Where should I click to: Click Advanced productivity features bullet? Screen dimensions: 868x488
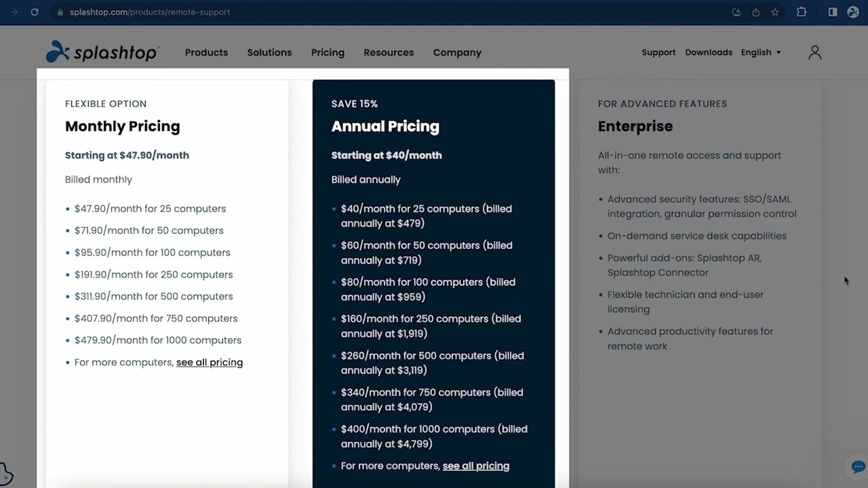pos(690,338)
